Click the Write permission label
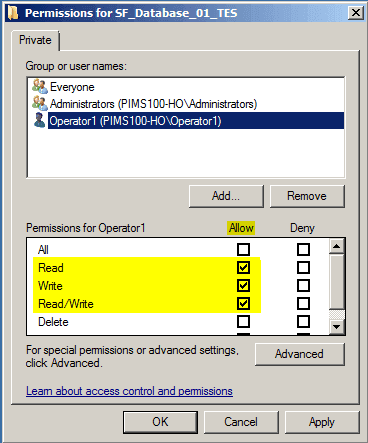 point(50,286)
